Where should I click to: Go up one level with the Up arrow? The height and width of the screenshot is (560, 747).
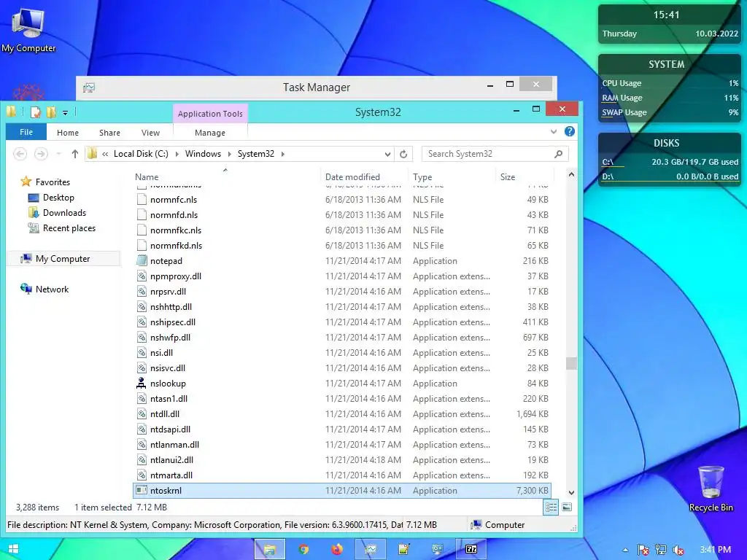[x=75, y=154]
